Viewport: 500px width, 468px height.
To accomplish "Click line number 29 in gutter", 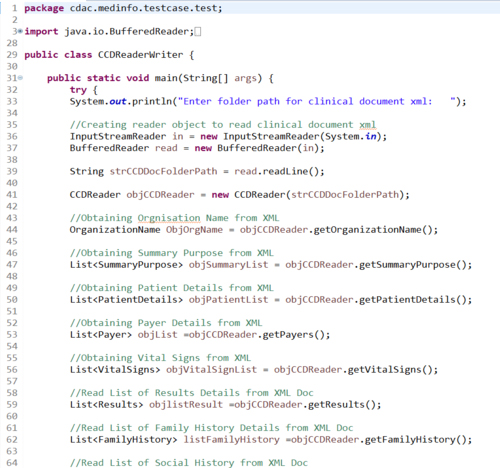I will tap(12, 55).
